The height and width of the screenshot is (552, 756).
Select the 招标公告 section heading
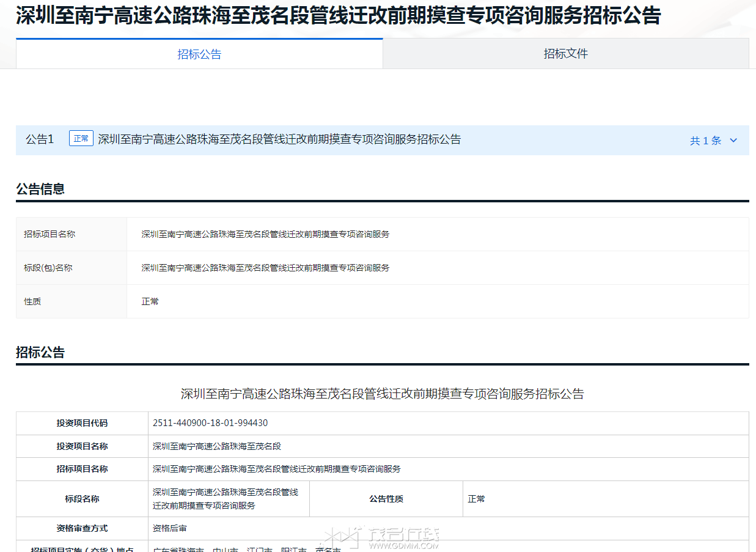(40, 352)
